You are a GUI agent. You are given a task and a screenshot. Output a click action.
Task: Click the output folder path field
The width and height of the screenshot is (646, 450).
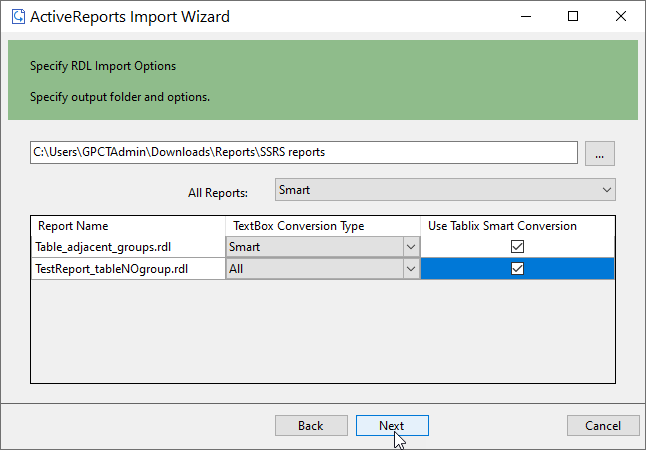point(304,152)
